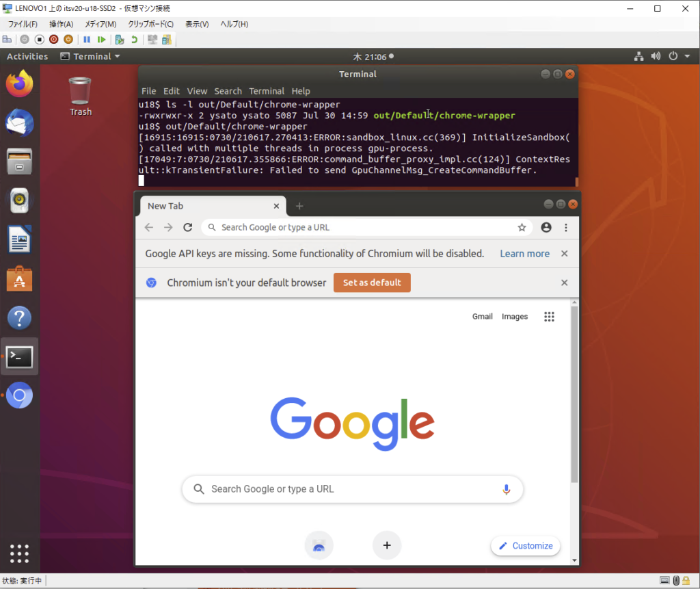Follow the Learn more link
The width and height of the screenshot is (700, 589).
tap(524, 253)
